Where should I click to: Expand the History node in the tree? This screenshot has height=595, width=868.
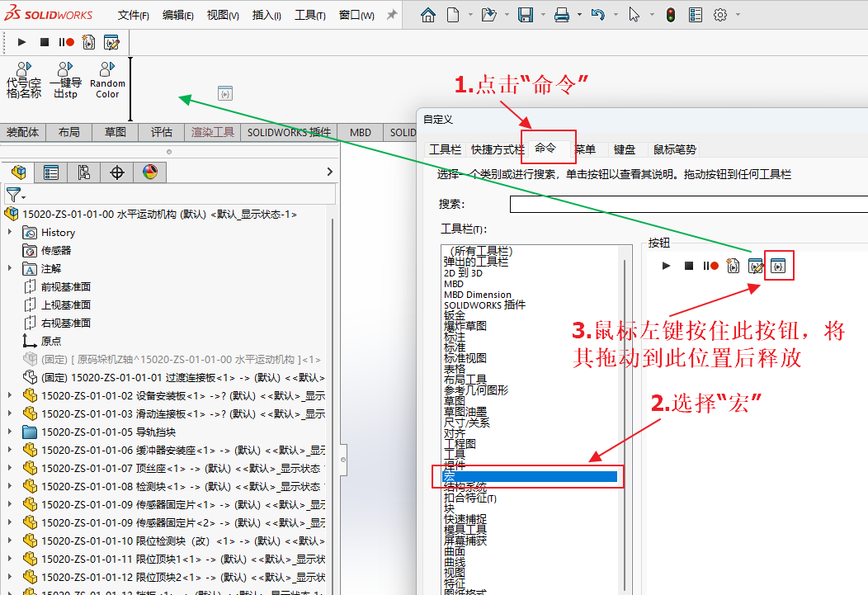(10, 233)
